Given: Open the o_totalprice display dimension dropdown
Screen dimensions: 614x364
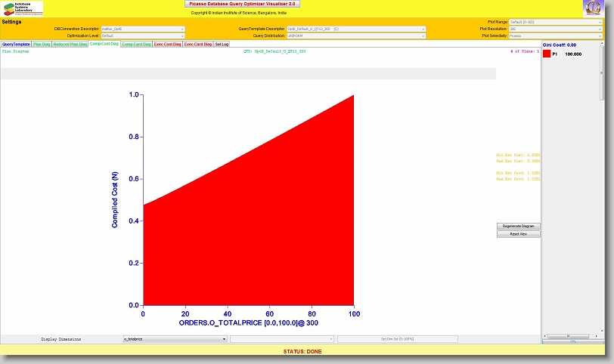Looking at the screenshot, I should (x=175, y=339).
